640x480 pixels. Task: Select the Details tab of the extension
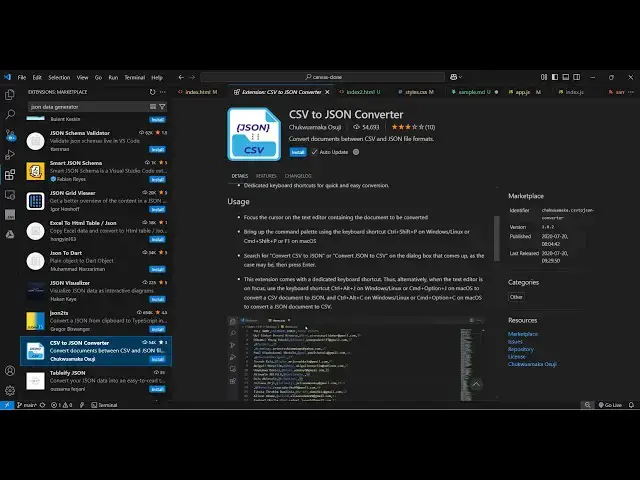[x=240, y=176]
